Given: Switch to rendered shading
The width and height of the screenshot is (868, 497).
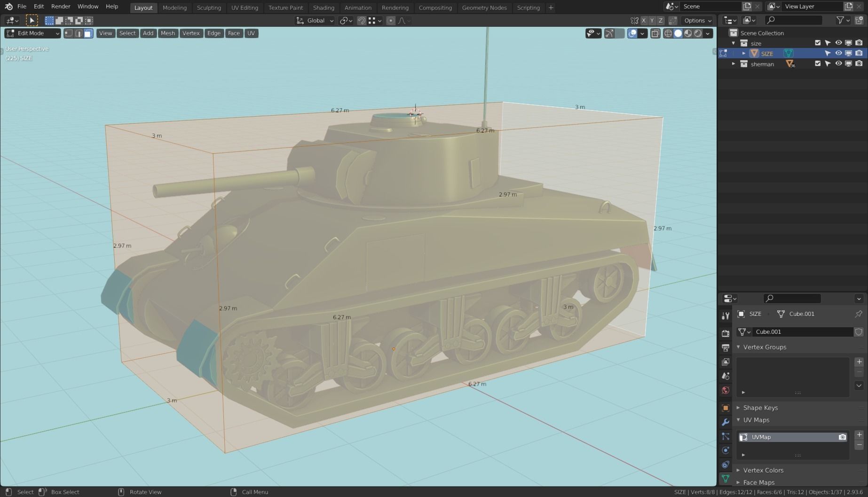Looking at the screenshot, I should tap(698, 33).
